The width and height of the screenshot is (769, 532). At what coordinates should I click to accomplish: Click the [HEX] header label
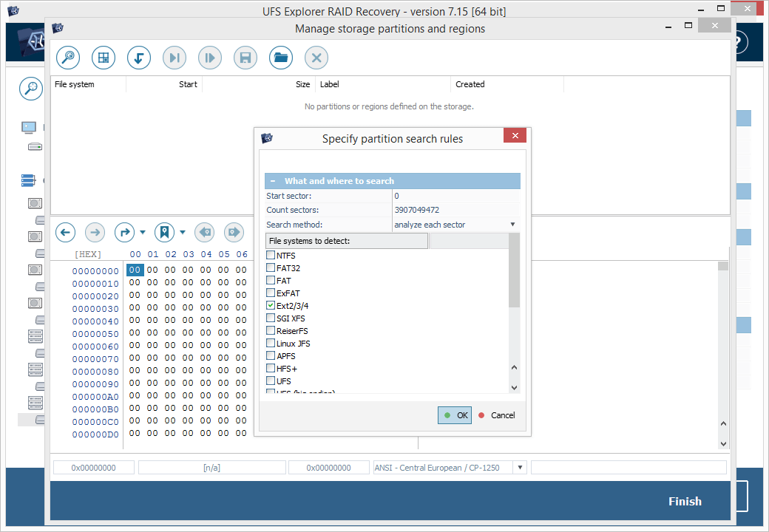point(88,254)
